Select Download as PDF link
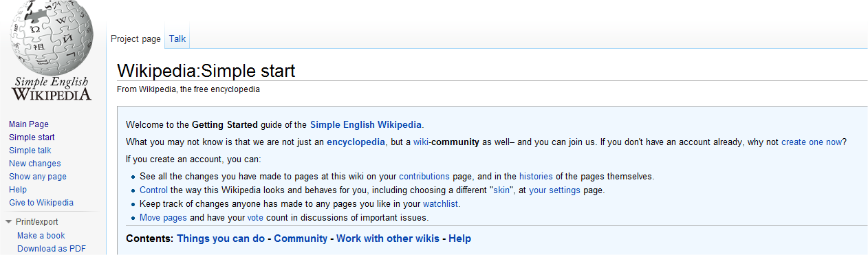Screen dimensions: 868x255 click(x=52, y=249)
